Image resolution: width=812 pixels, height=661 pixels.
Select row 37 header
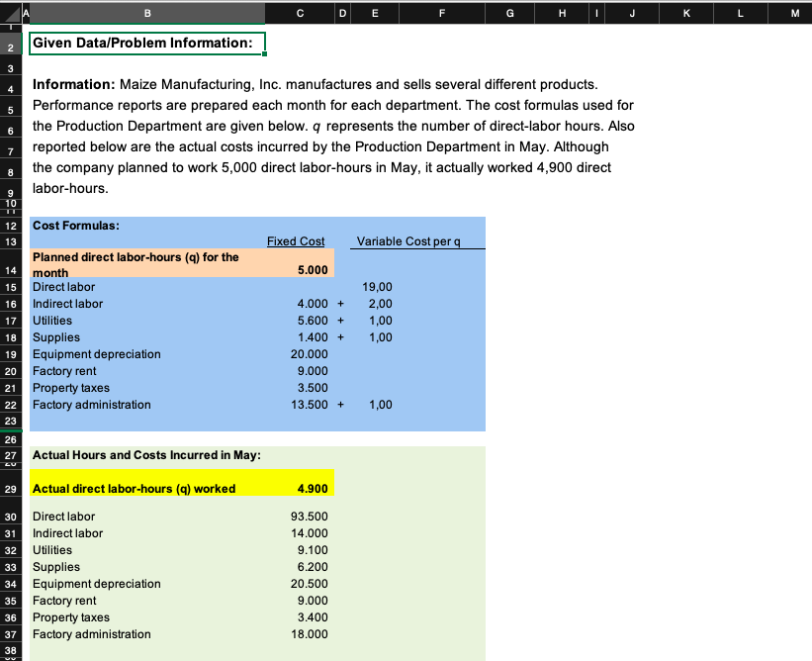point(10,634)
